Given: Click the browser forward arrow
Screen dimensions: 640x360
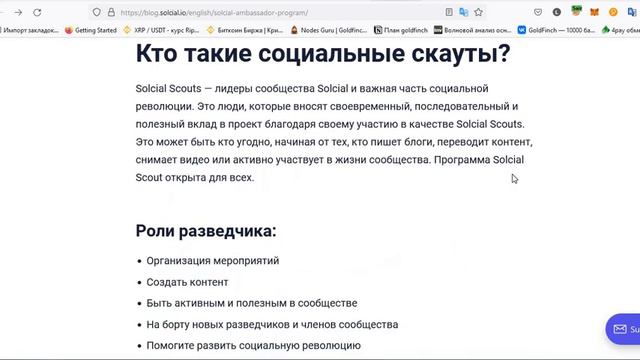Looking at the screenshot, I should pos(18,13).
